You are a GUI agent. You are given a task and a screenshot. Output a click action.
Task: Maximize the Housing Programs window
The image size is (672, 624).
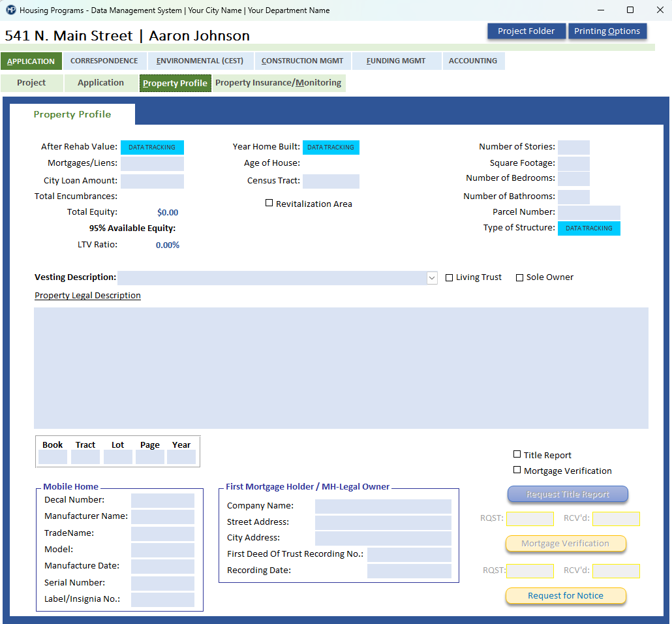(x=630, y=10)
